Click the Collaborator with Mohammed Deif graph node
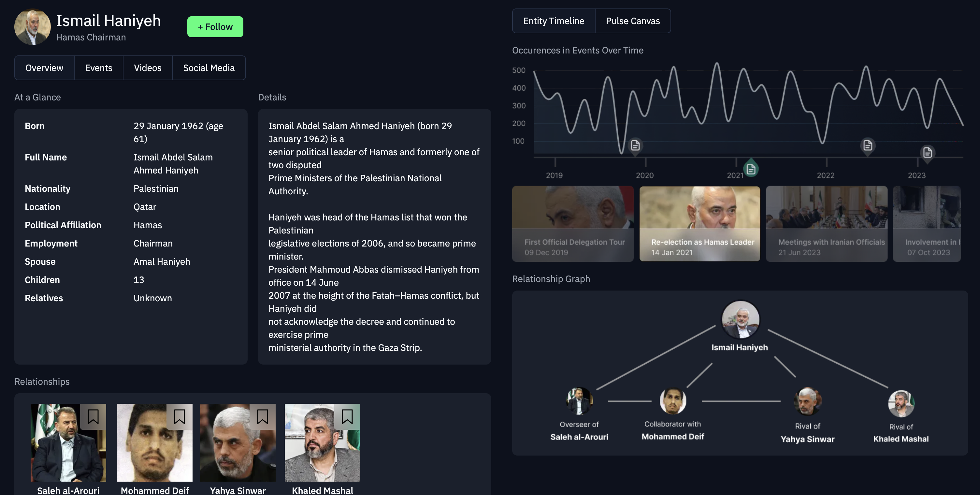This screenshot has width=980, height=495. pyautogui.click(x=672, y=400)
